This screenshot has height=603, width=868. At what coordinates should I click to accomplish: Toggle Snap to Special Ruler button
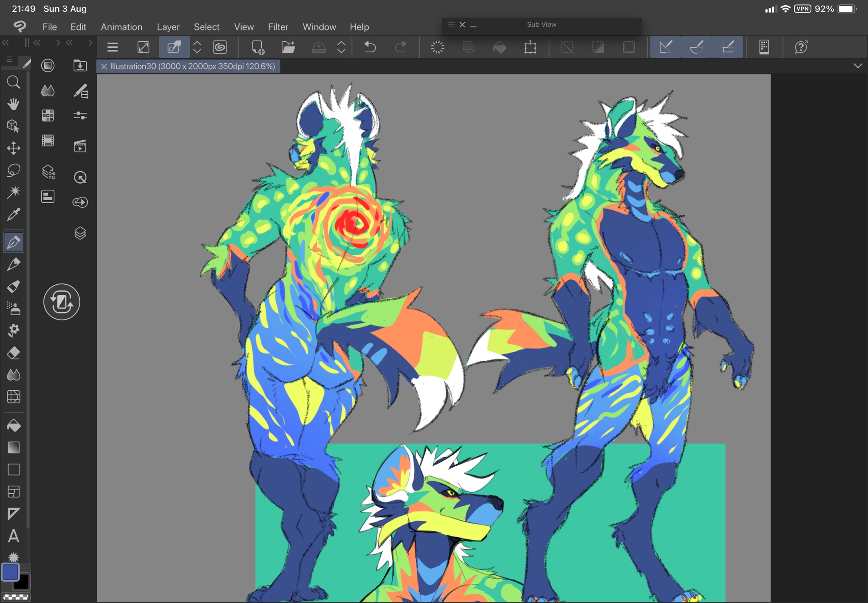[697, 47]
